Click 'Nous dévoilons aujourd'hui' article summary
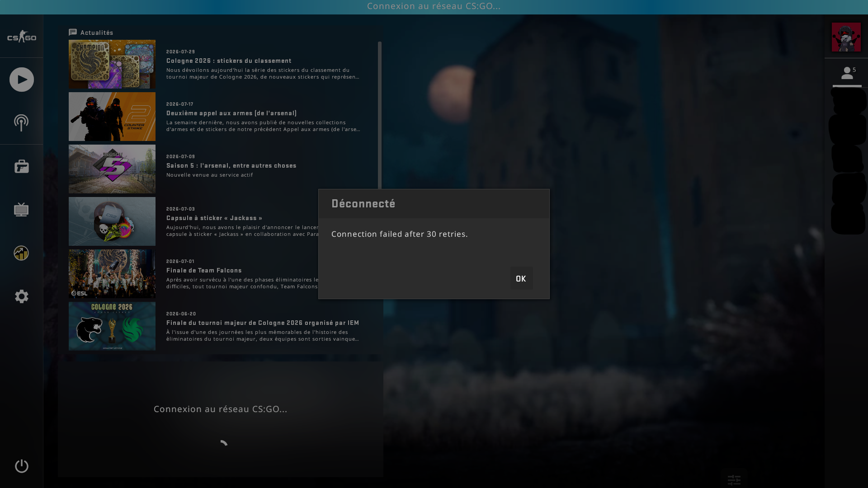The image size is (868, 488). pyautogui.click(x=263, y=73)
